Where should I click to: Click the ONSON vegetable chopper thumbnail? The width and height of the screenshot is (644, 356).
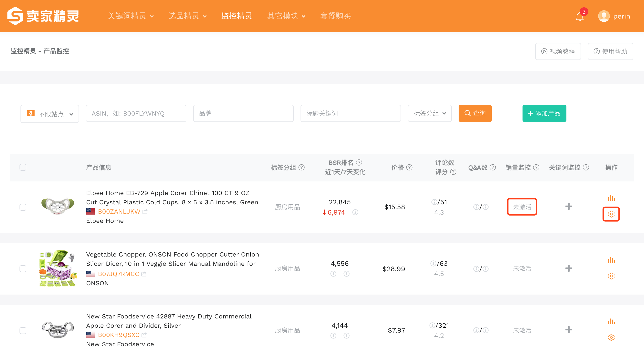point(58,268)
